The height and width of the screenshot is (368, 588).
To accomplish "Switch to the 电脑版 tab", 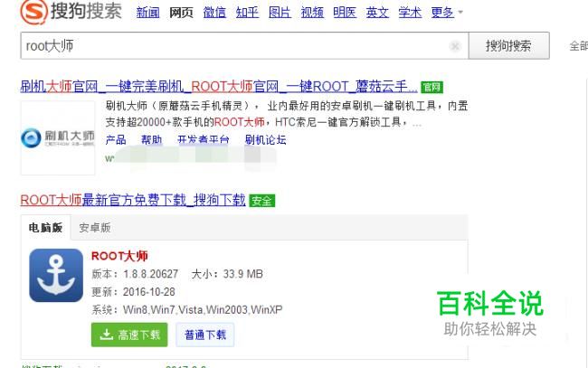I will point(46,228).
